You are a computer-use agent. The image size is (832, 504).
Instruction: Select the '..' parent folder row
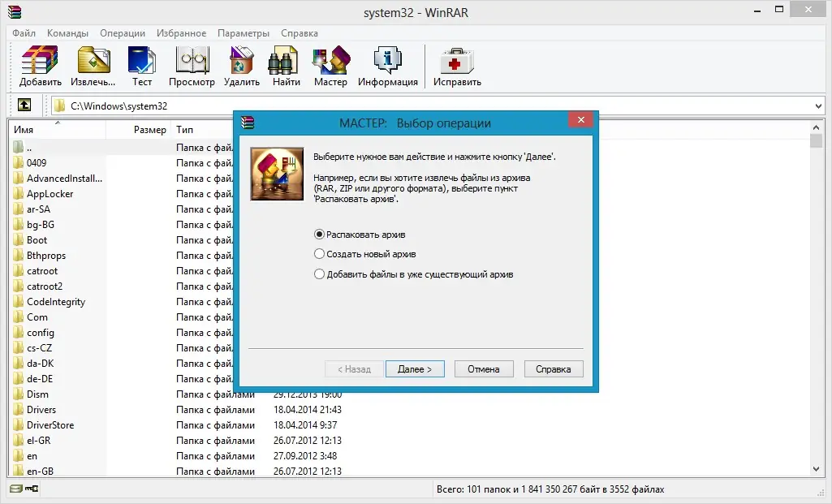click(x=29, y=148)
